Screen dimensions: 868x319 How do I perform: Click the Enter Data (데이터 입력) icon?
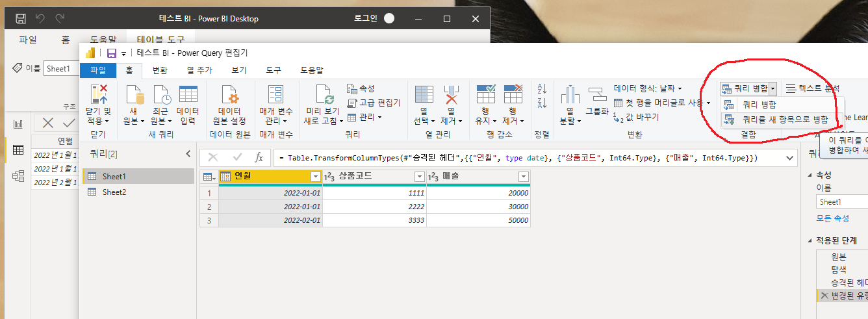coord(188,96)
